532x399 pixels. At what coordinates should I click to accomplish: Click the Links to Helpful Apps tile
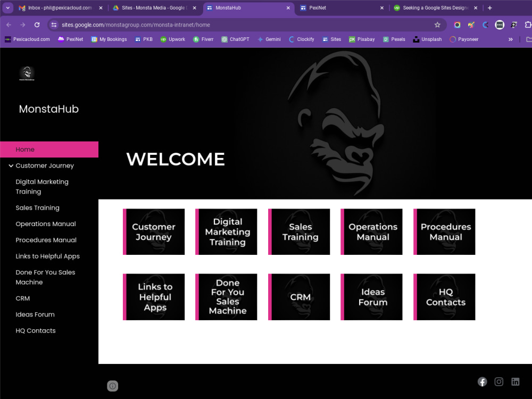coord(154,297)
